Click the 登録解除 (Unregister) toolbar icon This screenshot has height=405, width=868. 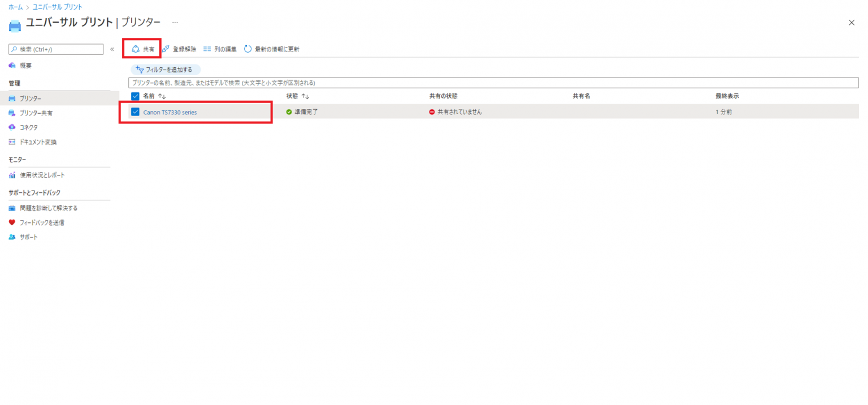[166, 49]
